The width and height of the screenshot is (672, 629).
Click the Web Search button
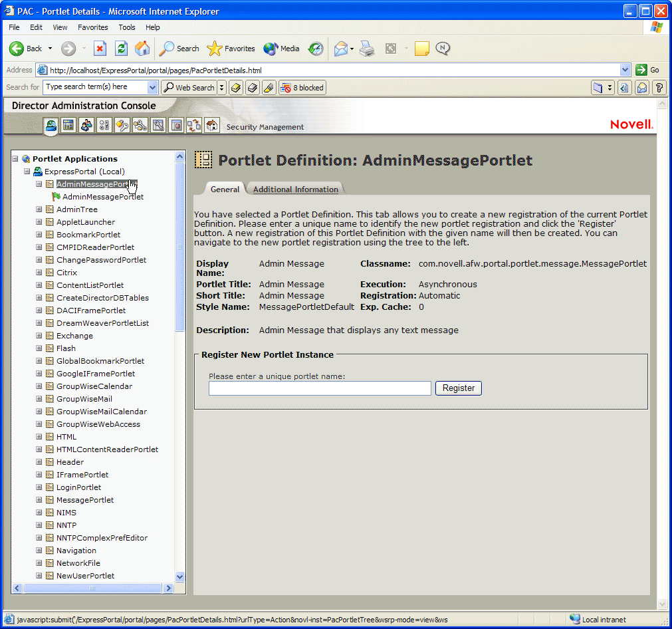tap(189, 88)
